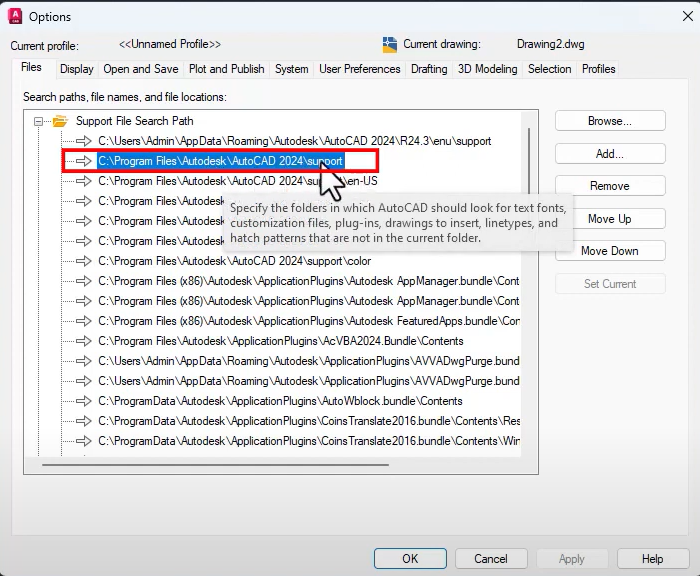The width and height of the screenshot is (700, 576).
Task: Select the path ending in en-US
Action: click(238, 181)
